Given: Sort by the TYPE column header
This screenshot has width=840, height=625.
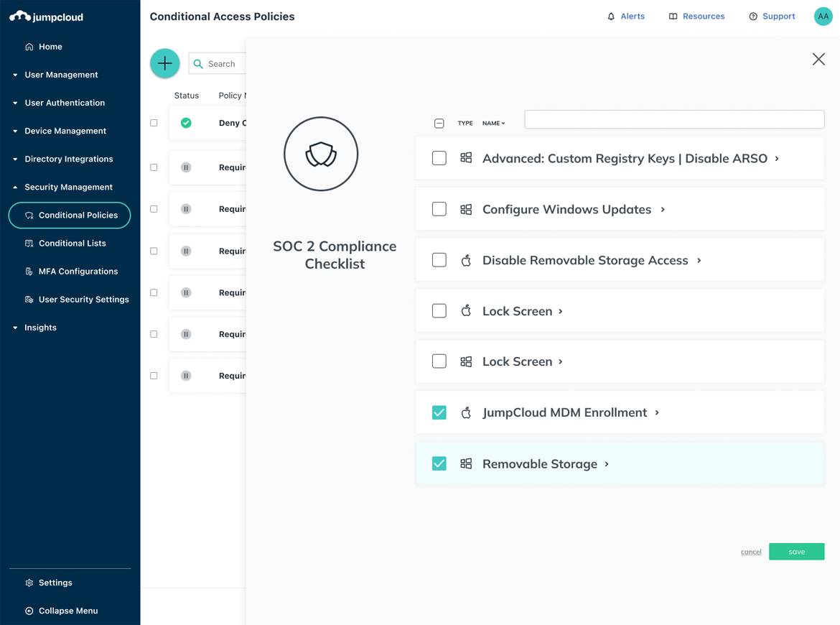Looking at the screenshot, I should pos(465,124).
